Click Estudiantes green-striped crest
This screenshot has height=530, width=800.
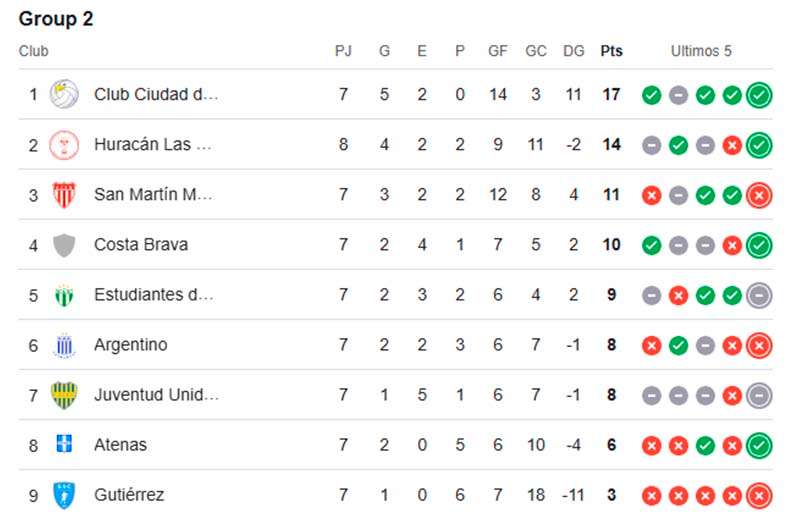pyautogui.click(x=64, y=295)
